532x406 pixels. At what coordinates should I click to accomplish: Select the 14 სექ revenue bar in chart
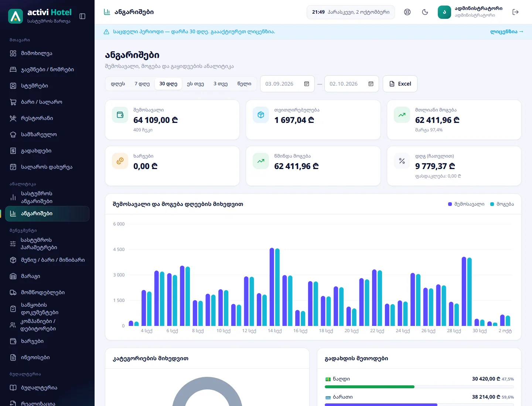(272, 287)
